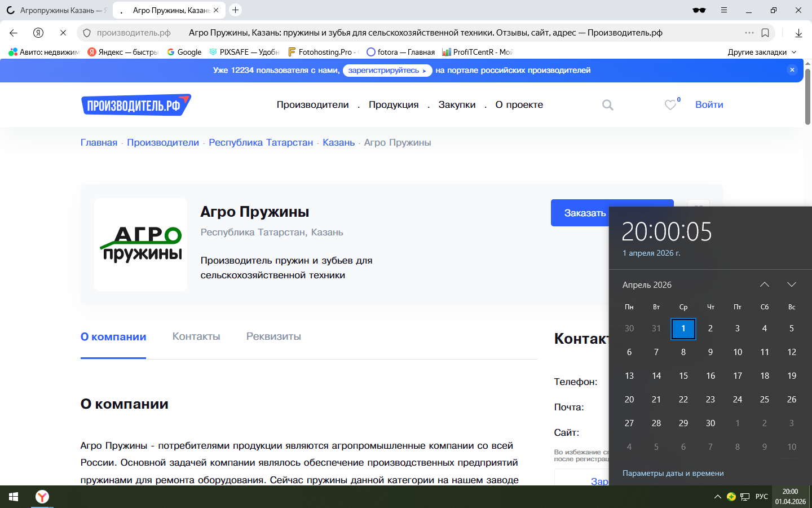Go to previous month in calendar
This screenshot has width=812, height=508.
tap(765, 284)
